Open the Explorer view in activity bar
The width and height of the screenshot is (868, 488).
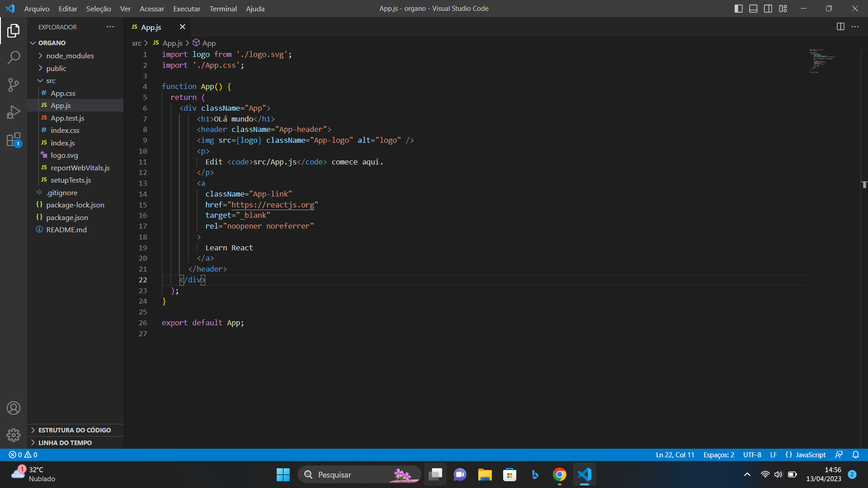(14, 31)
